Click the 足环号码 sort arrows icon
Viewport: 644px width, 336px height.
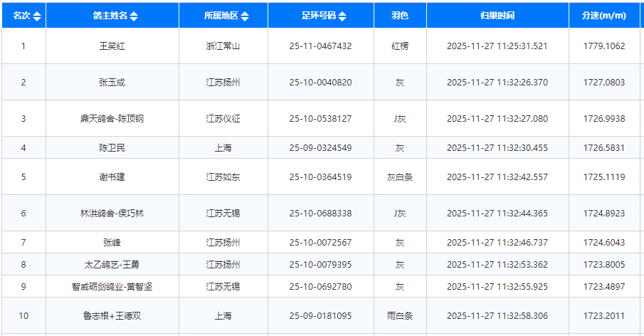tap(342, 16)
